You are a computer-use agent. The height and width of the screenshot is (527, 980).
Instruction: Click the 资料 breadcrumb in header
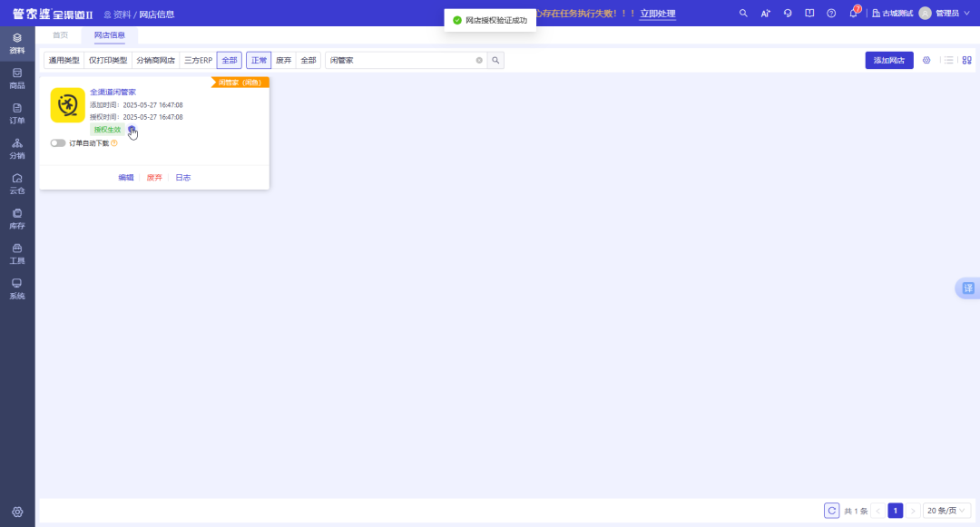(122, 14)
